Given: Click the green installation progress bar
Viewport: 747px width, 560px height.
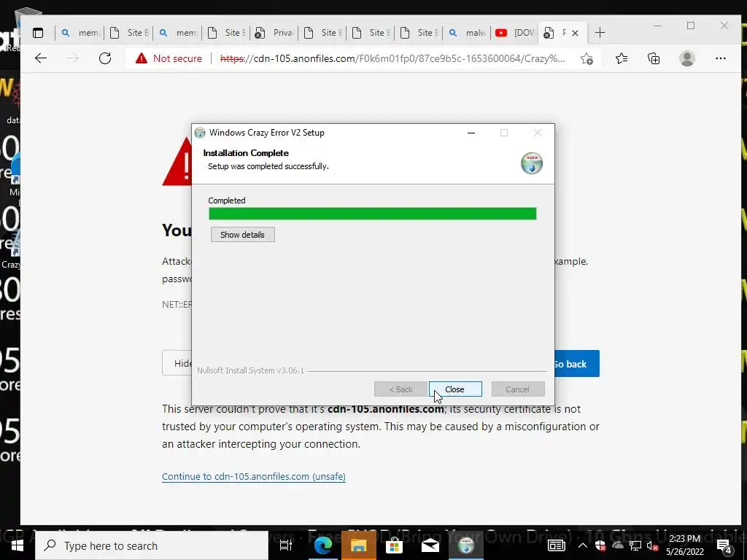Looking at the screenshot, I should (x=373, y=214).
